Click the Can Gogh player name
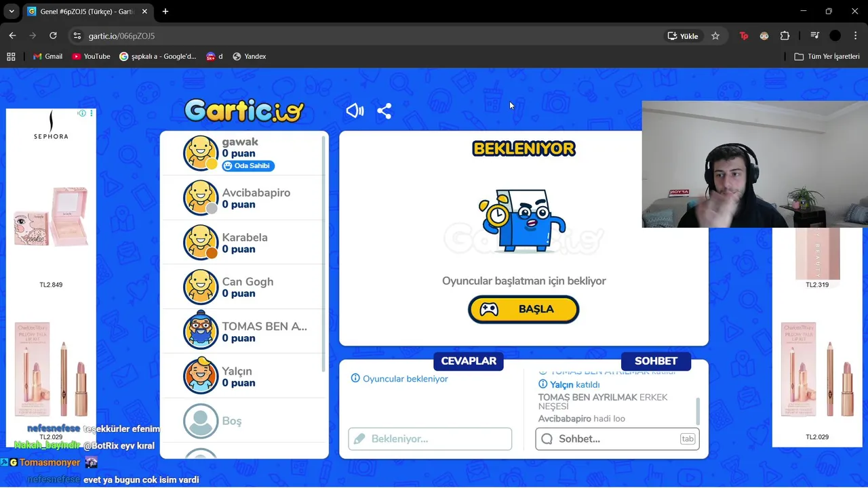The height and width of the screenshot is (488, 868). click(x=248, y=282)
